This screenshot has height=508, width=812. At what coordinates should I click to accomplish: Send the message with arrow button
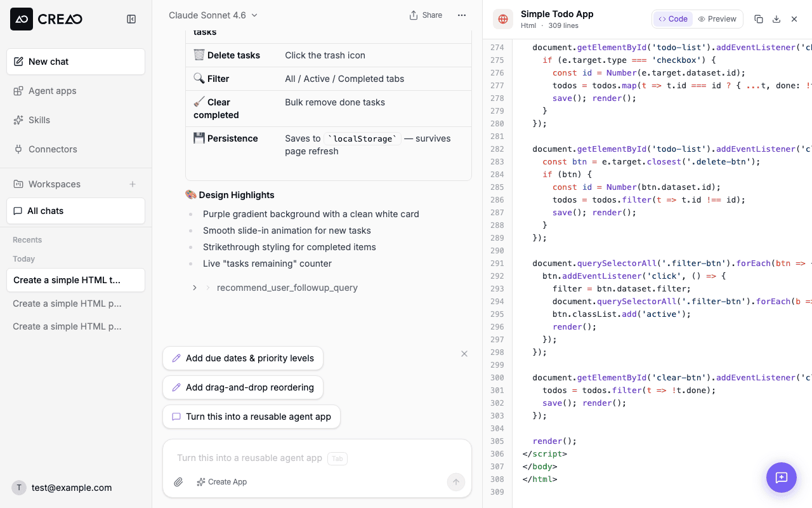(x=455, y=482)
